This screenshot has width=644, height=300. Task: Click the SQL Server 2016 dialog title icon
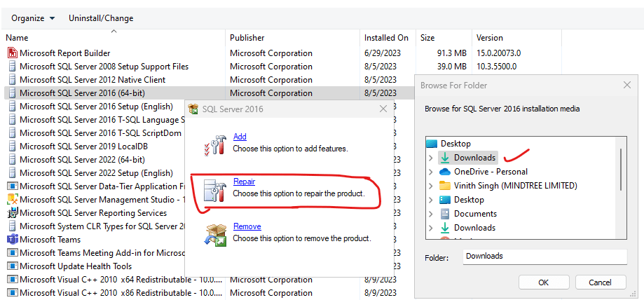[193, 109]
